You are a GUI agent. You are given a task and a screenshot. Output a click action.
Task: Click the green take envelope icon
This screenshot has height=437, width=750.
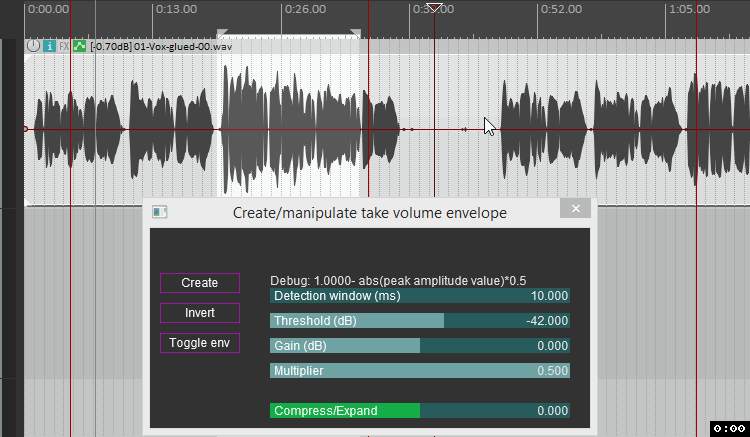tap(80, 46)
